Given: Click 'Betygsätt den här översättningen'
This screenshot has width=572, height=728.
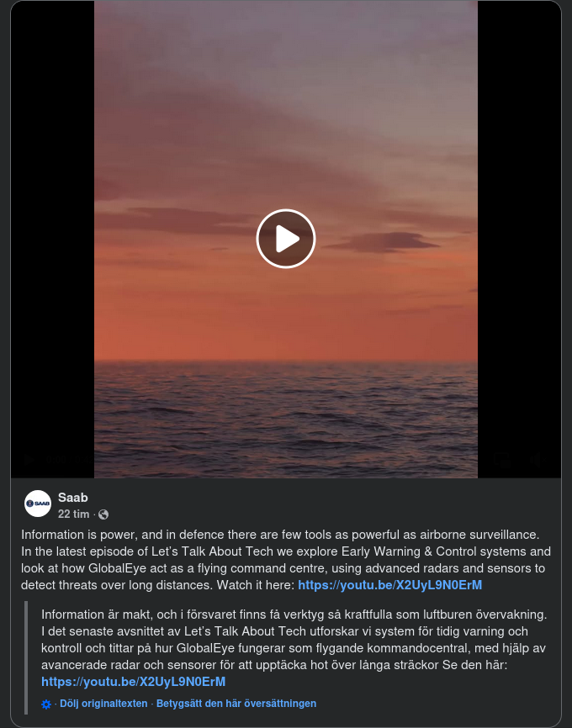Looking at the screenshot, I should pos(236,704).
